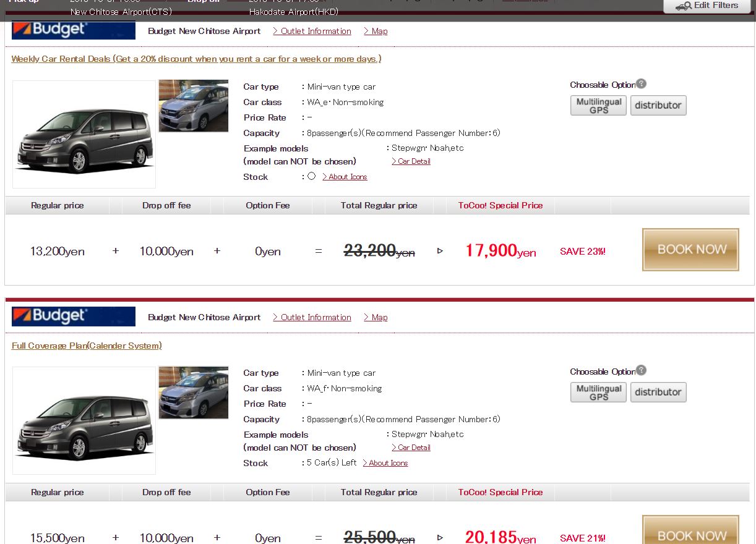Click stock circle icon in WA_e listing

click(311, 176)
